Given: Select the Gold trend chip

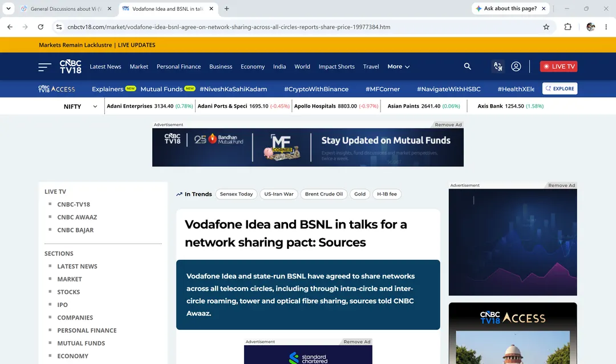Looking at the screenshot, I should pyautogui.click(x=360, y=194).
